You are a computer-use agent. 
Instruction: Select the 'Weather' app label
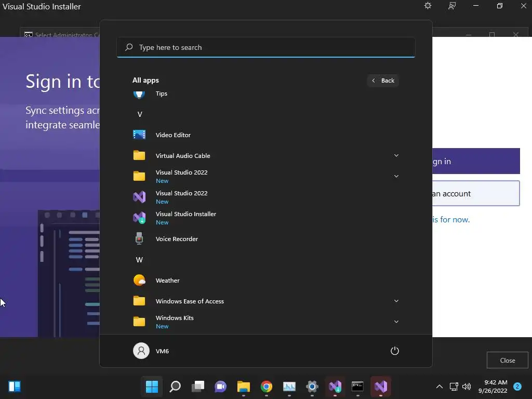pos(167,281)
